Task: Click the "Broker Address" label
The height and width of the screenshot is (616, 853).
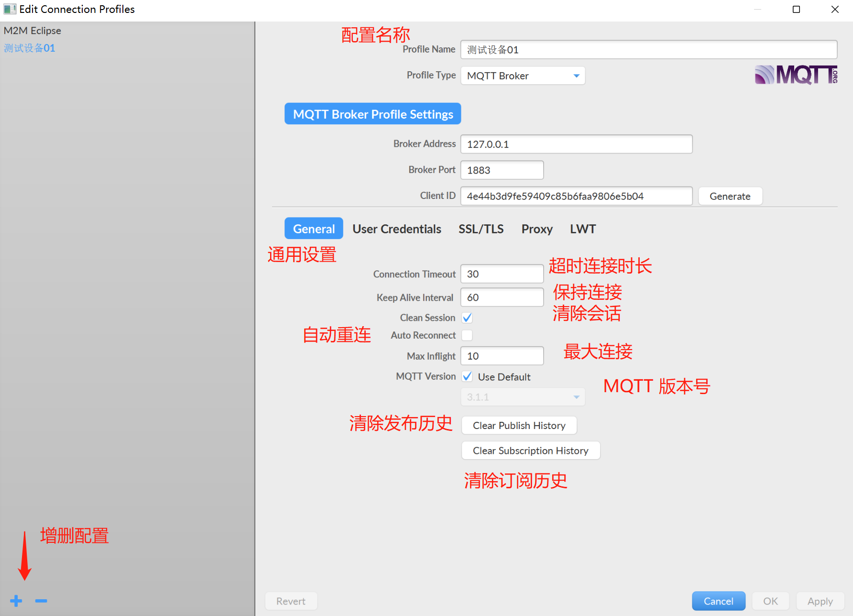Action: click(425, 143)
